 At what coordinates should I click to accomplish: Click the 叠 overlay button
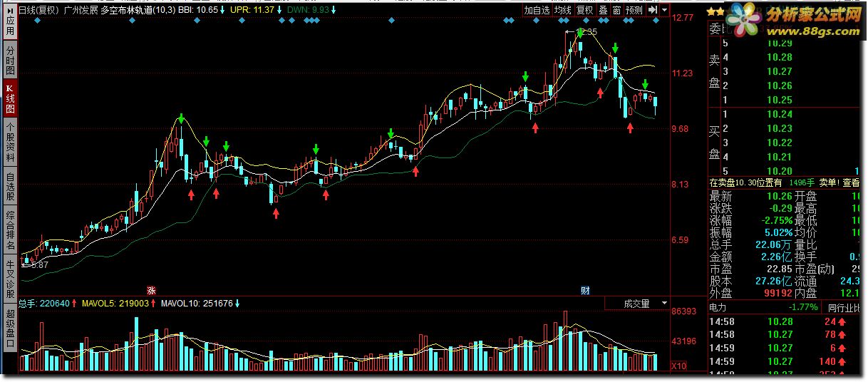coord(603,10)
